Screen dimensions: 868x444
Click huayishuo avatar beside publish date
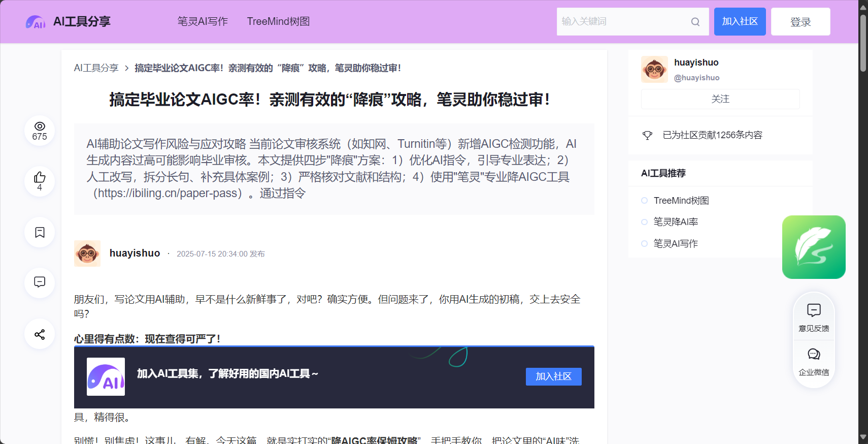pos(87,253)
